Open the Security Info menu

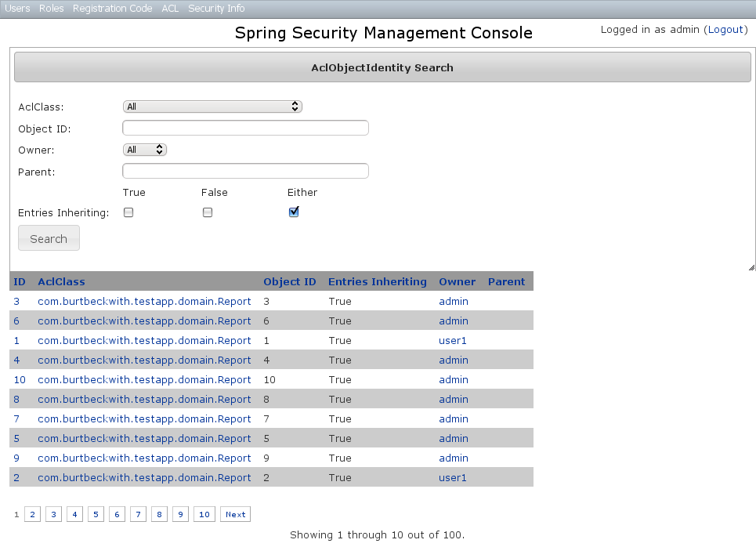tap(216, 9)
